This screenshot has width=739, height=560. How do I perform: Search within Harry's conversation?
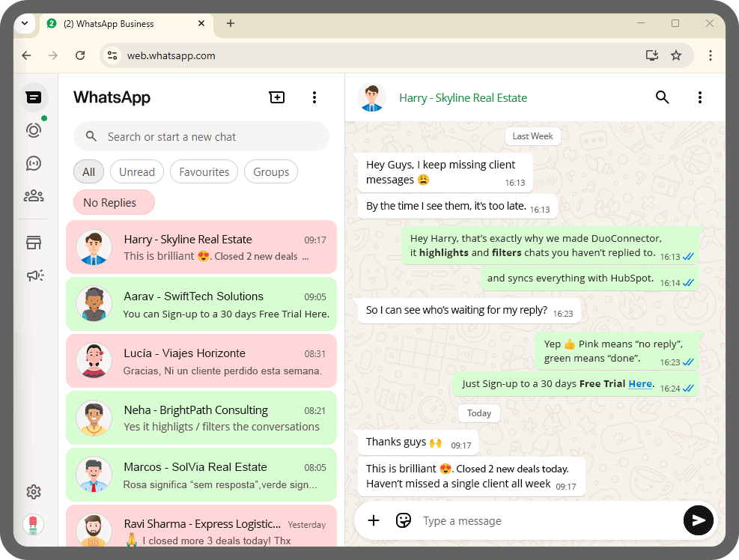pyautogui.click(x=662, y=97)
